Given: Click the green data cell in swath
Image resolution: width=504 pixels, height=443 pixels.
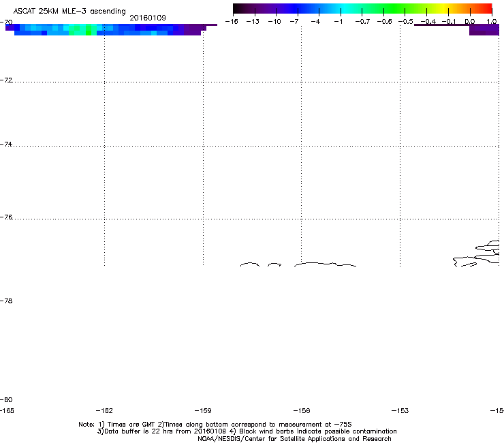Looking at the screenshot, I should tap(89, 33).
